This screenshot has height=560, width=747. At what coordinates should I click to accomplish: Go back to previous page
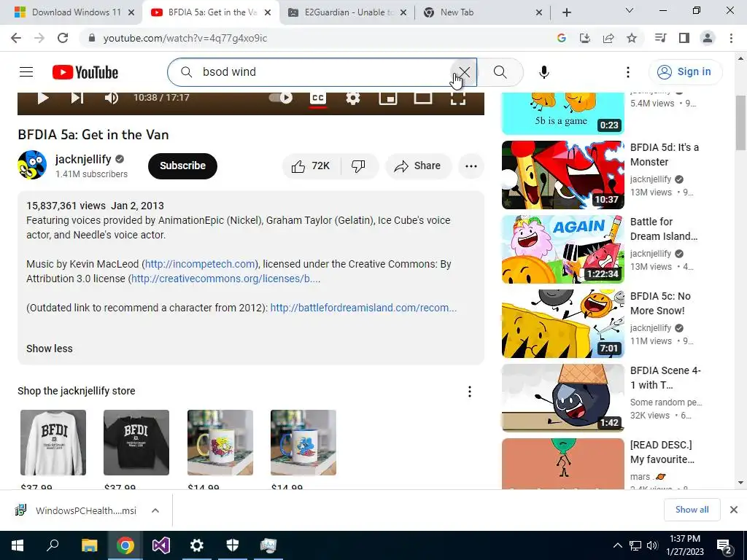(16, 38)
